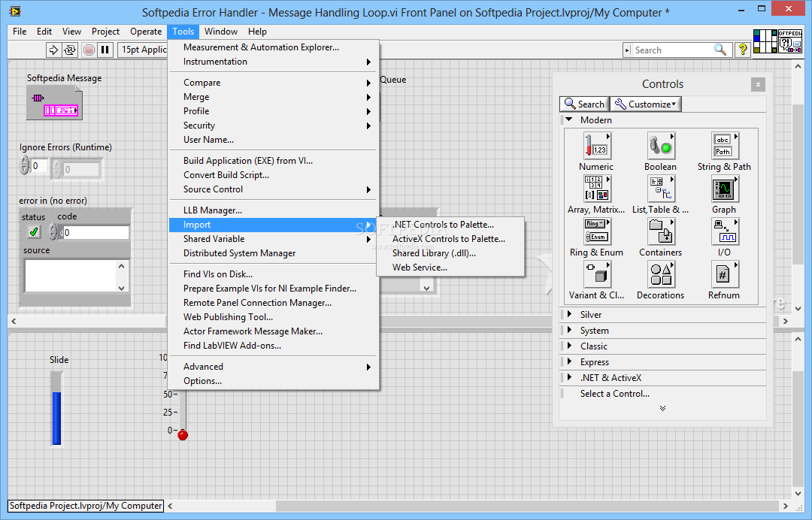The image size is (812, 520).
Task: Open the Help menu
Action: [x=257, y=32]
